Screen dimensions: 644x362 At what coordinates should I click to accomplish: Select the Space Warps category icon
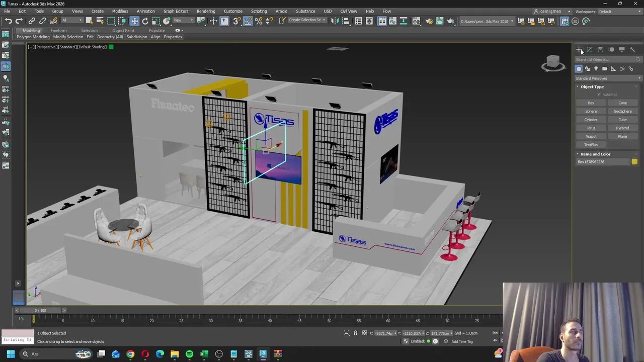[x=622, y=69]
